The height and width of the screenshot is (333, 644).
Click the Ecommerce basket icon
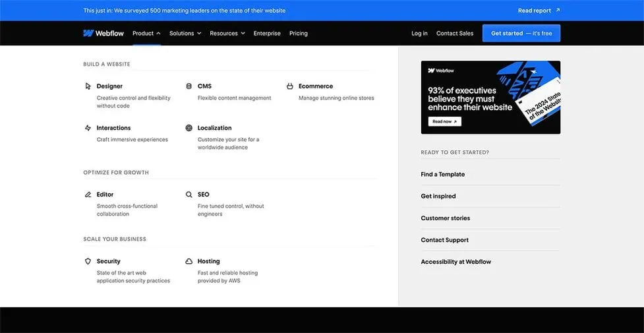tap(290, 86)
